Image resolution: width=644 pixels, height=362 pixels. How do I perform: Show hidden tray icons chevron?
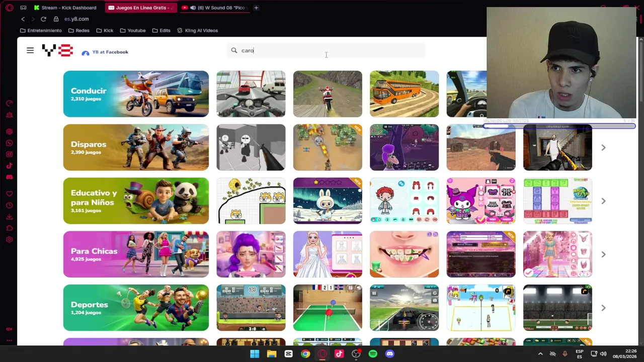click(x=540, y=354)
